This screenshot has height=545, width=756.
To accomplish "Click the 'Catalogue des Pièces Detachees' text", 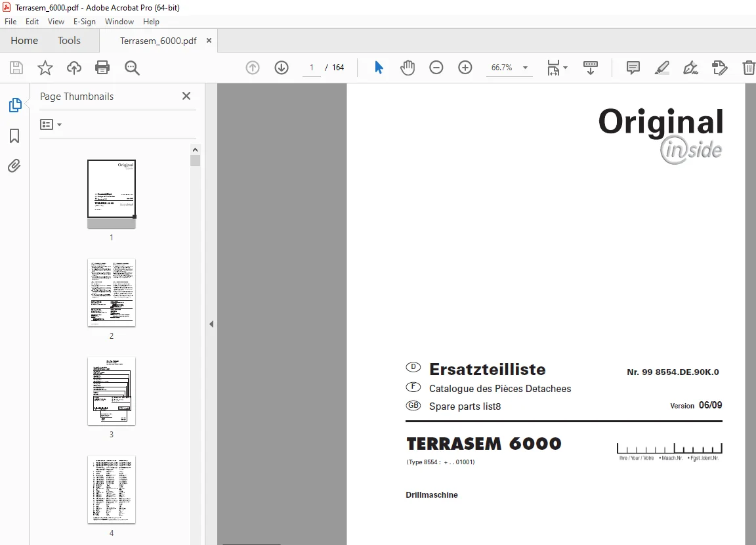I will coord(500,389).
